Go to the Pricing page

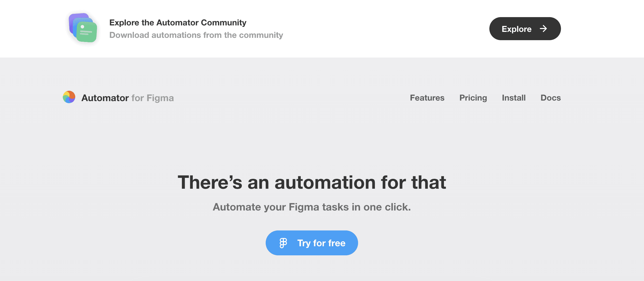point(473,98)
